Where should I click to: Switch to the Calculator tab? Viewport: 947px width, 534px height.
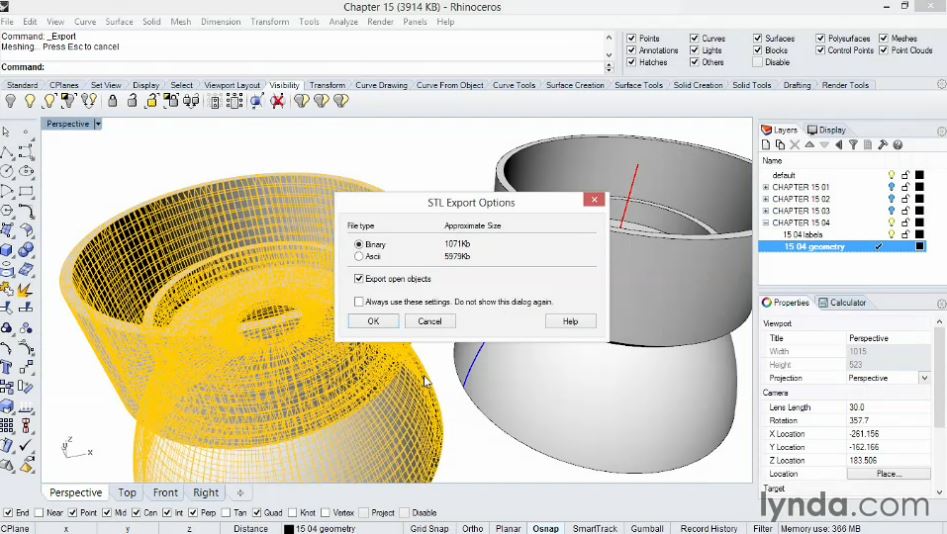pyautogui.click(x=842, y=303)
